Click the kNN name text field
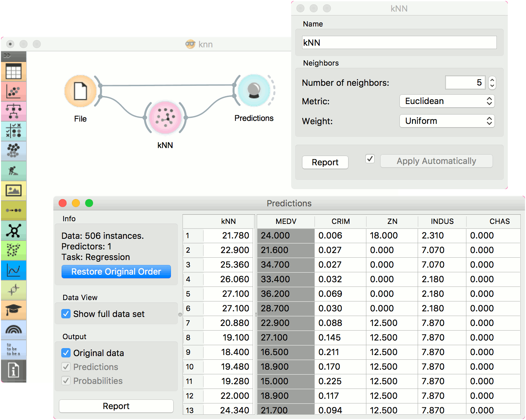 click(399, 43)
